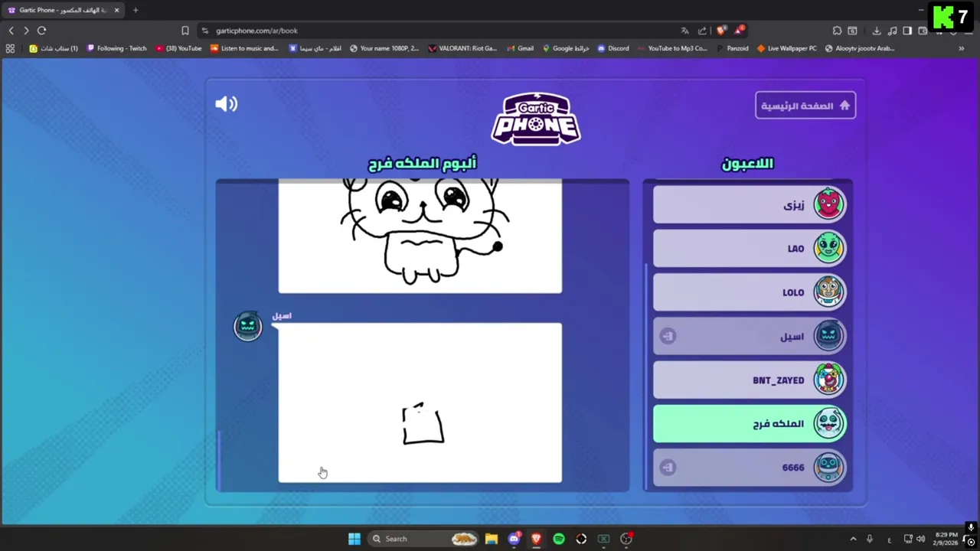This screenshot has width=980, height=551.
Task: Click 6666's robot avatar
Action: coord(828,467)
